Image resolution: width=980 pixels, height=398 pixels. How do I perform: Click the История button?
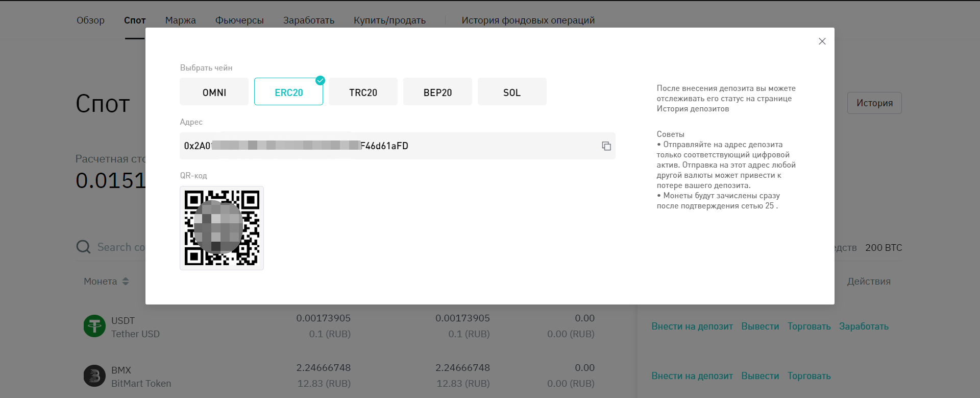pyautogui.click(x=874, y=103)
